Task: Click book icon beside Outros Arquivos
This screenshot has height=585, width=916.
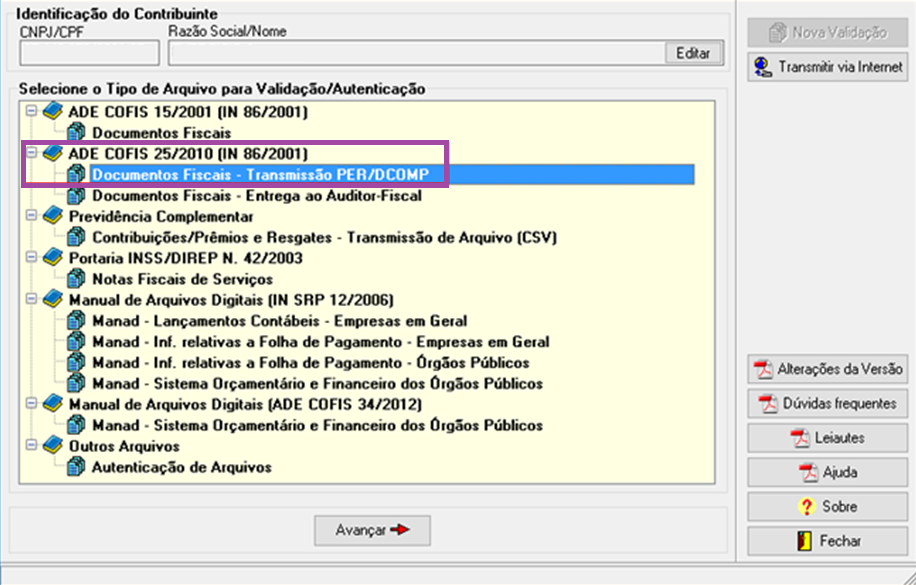Action: [53, 445]
